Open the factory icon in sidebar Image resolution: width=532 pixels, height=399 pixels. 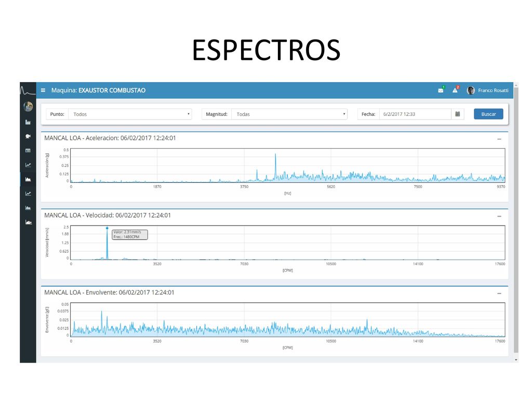pyautogui.click(x=28, y=122)
